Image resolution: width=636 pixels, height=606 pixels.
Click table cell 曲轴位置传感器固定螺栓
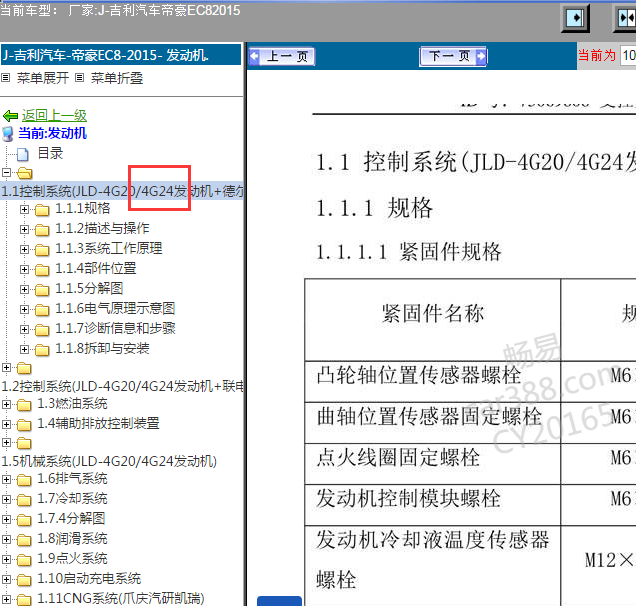[x=432, y=423]
